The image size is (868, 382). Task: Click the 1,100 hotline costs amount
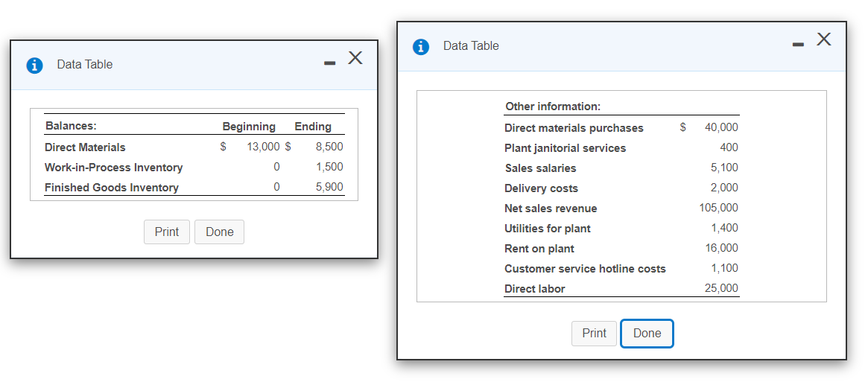pos(725,268)
